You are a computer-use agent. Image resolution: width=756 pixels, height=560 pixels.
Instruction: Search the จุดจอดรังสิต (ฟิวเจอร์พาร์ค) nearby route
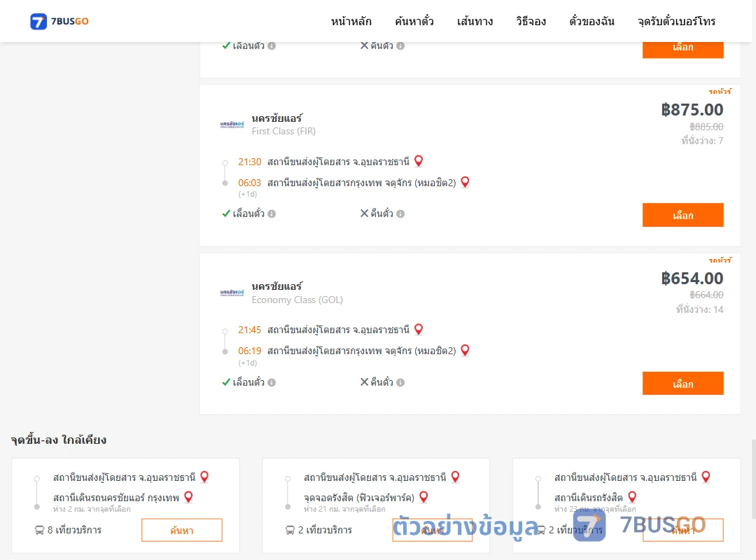[433, 530]
